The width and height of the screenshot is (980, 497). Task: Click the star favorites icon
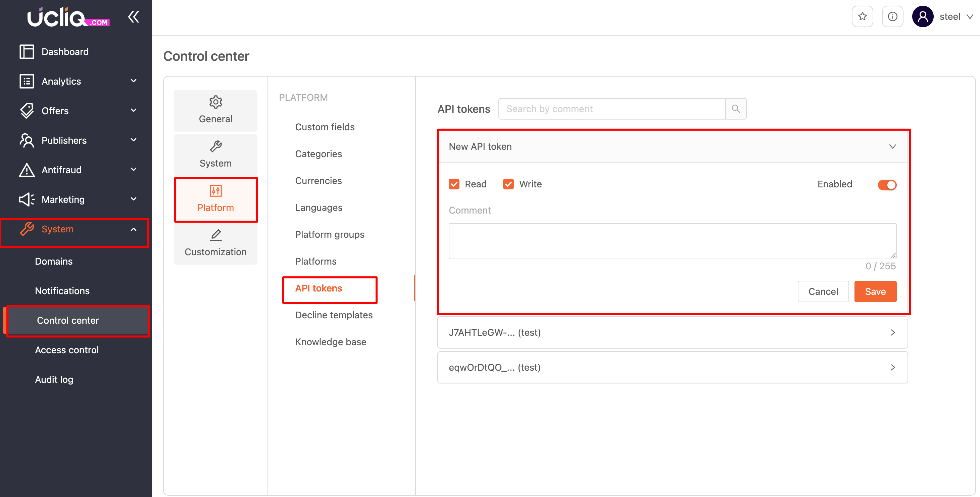(x=862, y=17)
